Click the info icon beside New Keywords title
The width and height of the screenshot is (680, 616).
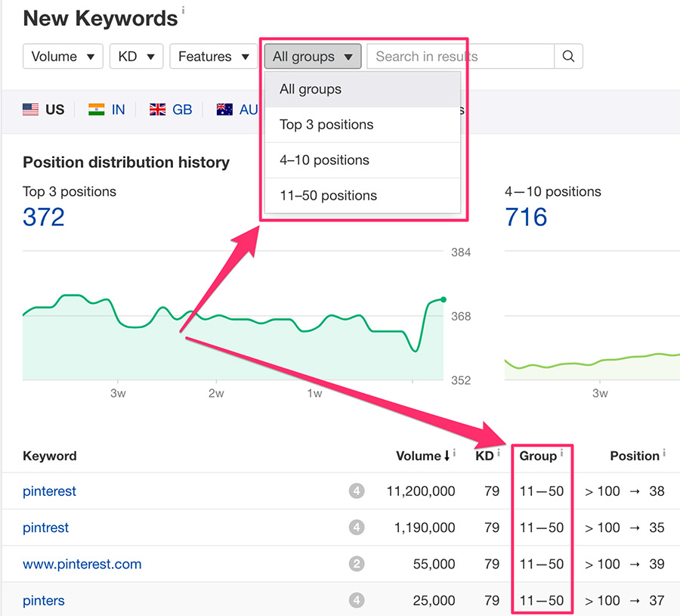pos(183,11)
